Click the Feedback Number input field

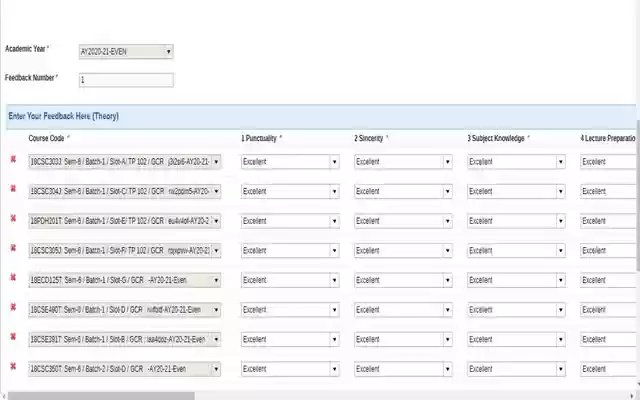tap(126, 80)
